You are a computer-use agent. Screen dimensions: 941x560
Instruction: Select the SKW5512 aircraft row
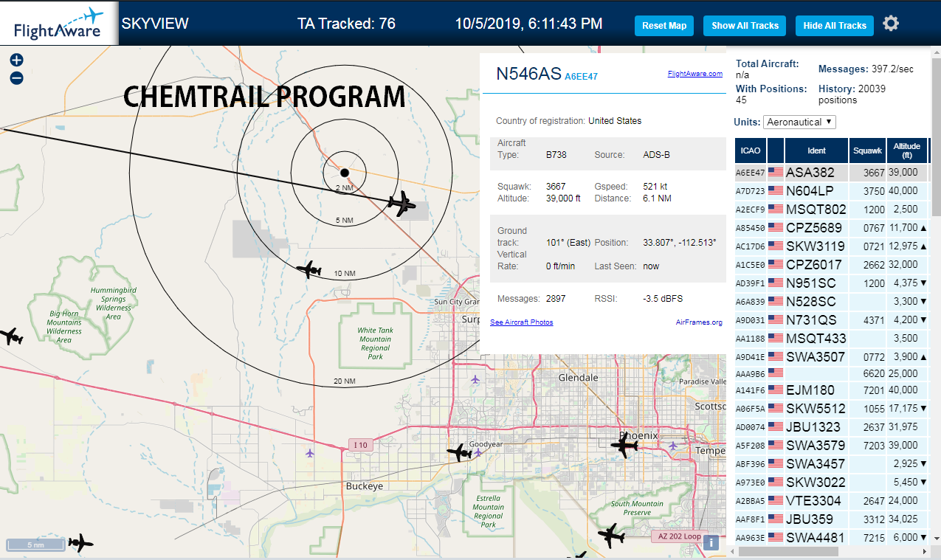point(831,409)
